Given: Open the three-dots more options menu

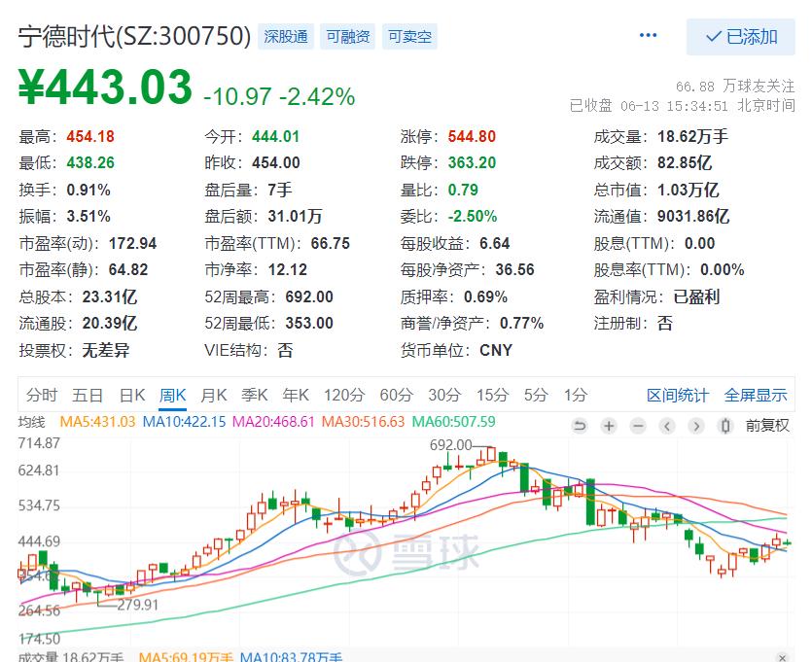Looking at the screenshot, I should pos(649,36).
